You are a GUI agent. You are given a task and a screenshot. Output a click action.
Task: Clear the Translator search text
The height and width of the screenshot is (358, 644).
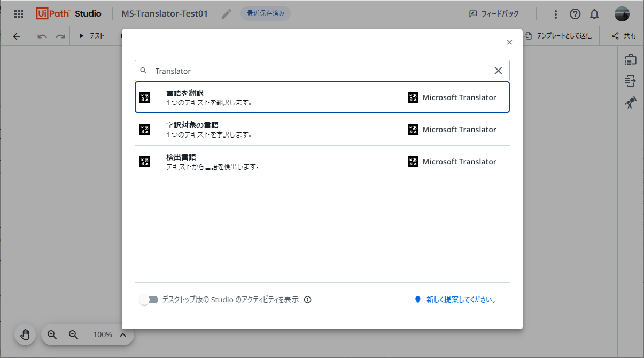pos(498,71)
